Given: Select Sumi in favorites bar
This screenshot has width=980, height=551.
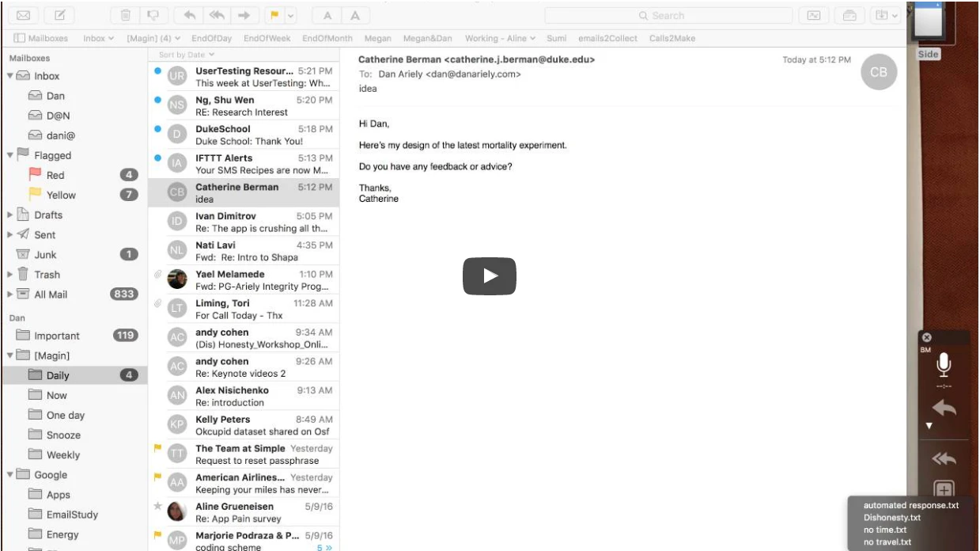Looking at the screenshot, I should coord(556,38).
